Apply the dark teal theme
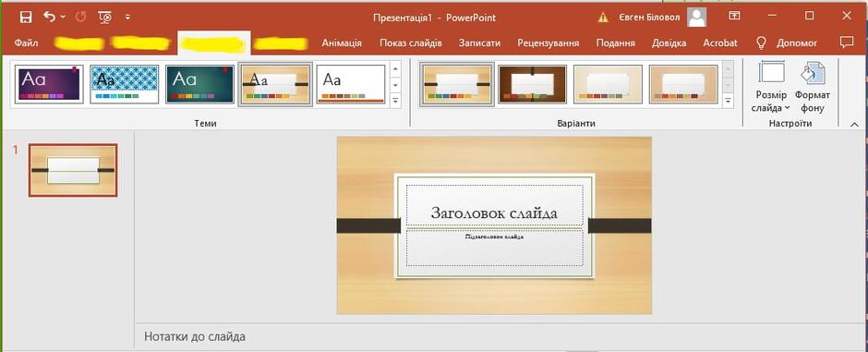 (199, 84)
